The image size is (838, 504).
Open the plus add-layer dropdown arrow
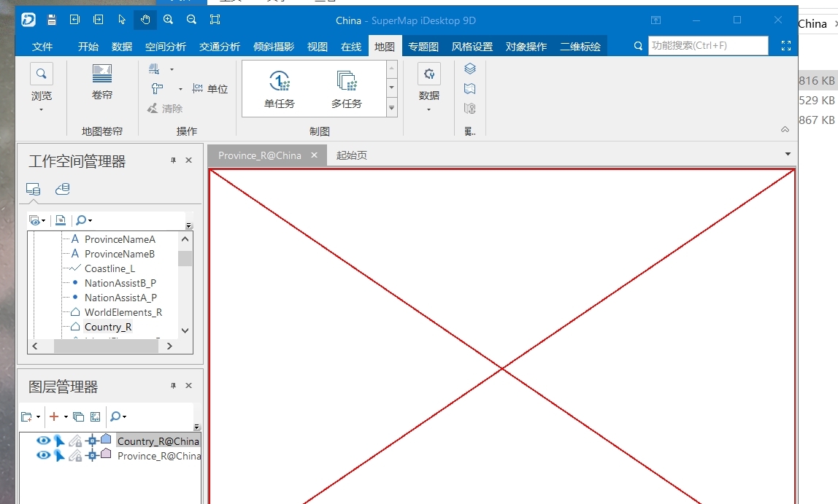tap(66, 417)
